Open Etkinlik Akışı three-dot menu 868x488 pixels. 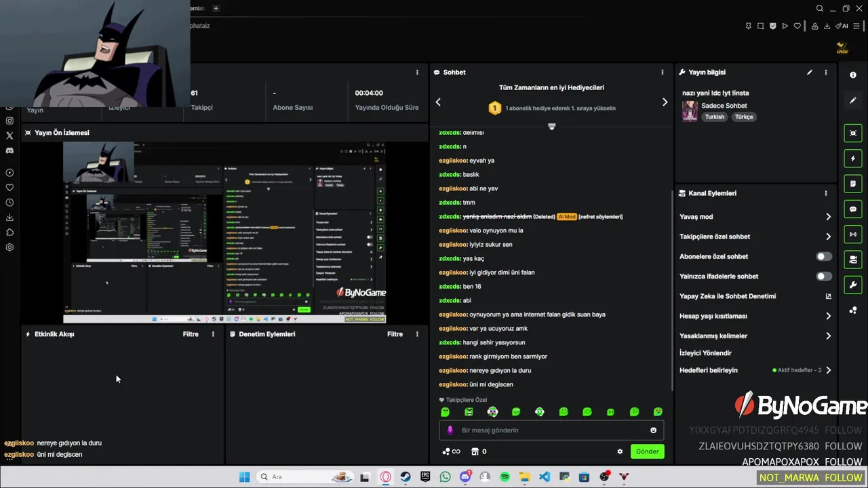(x=213, y=334)
